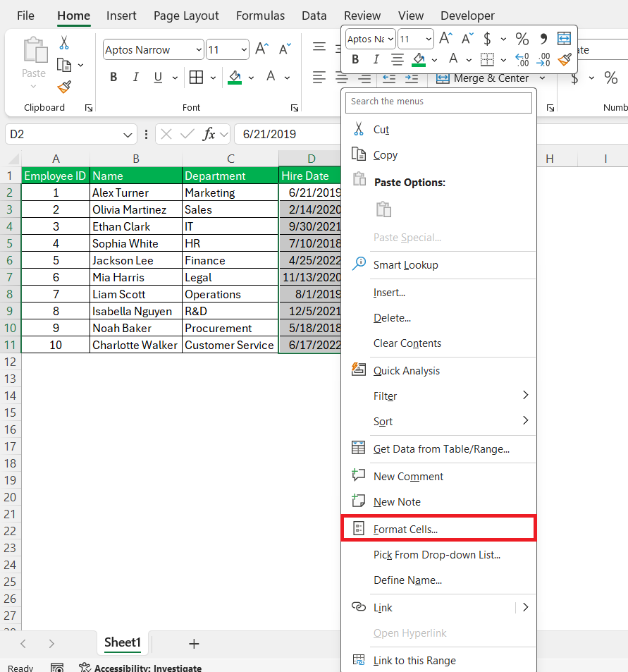The height and width of the screenshot is (672, 628).
Task: Click cell containing Olivia Martinez
Action: pyautogui.click(x=136, y=209)
